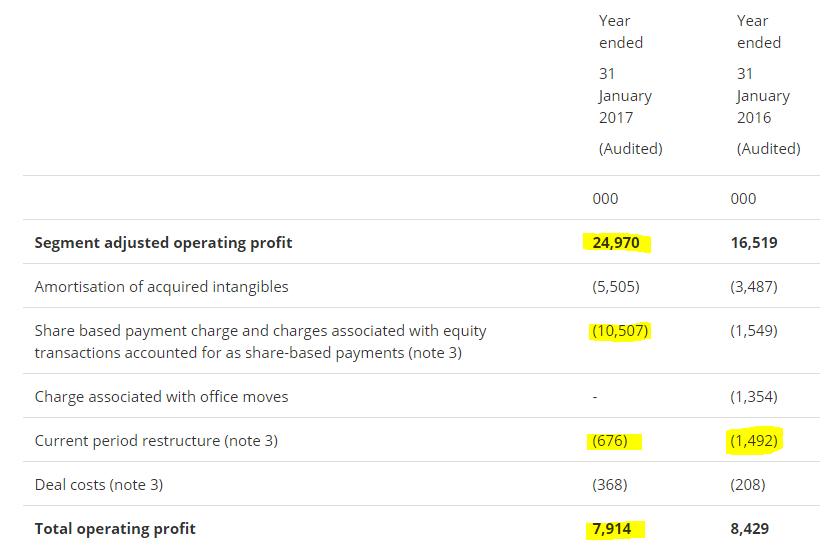Select the Charge associated with office moves label

point(161,396)
